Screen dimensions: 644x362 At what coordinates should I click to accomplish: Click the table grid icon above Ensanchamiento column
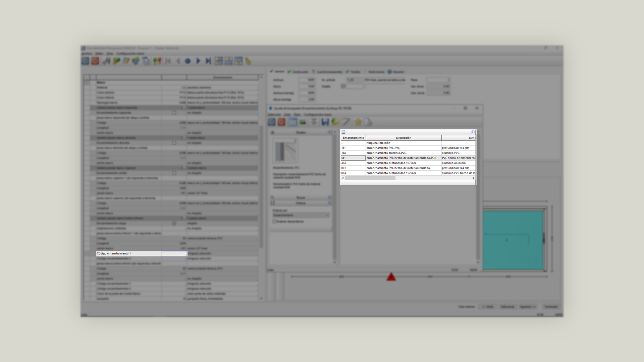point(343,132)
